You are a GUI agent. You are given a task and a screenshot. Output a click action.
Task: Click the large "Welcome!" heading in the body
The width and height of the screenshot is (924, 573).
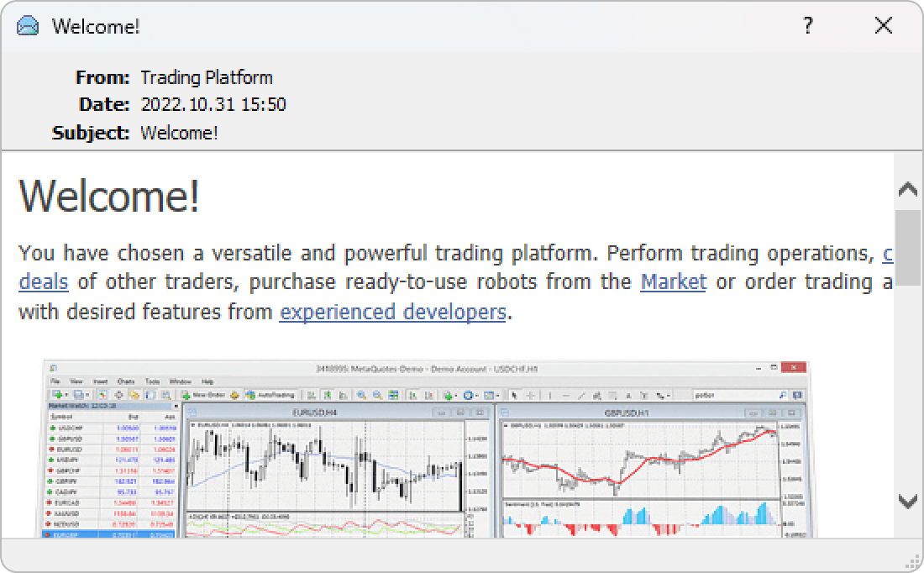pyautogui.click(x=109, y=196)
